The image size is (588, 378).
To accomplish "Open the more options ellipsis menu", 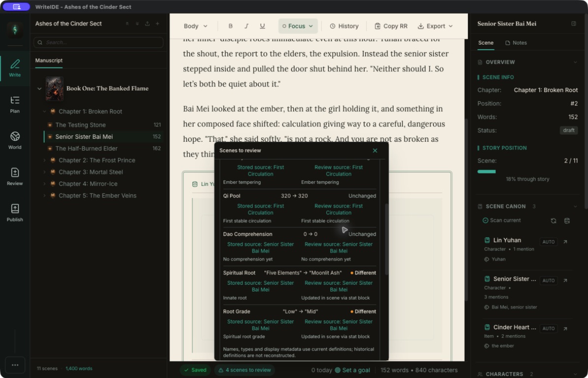I will (x=15, y=365).
